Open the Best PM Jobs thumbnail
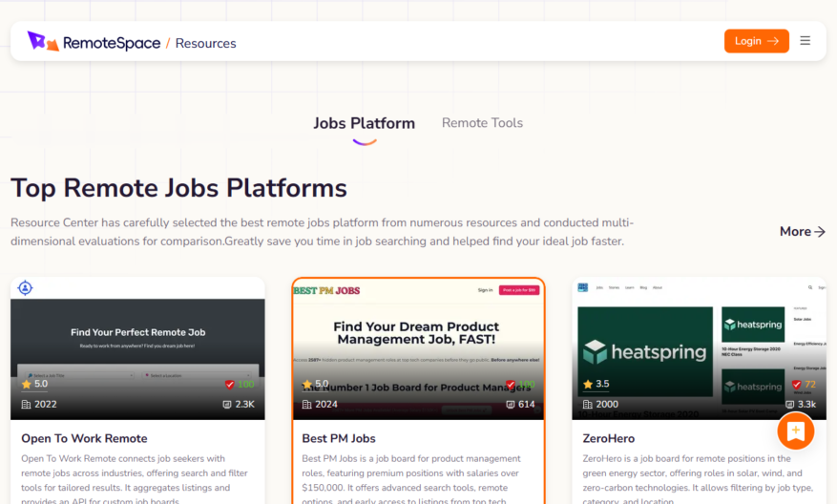 (x=418, y=348)
